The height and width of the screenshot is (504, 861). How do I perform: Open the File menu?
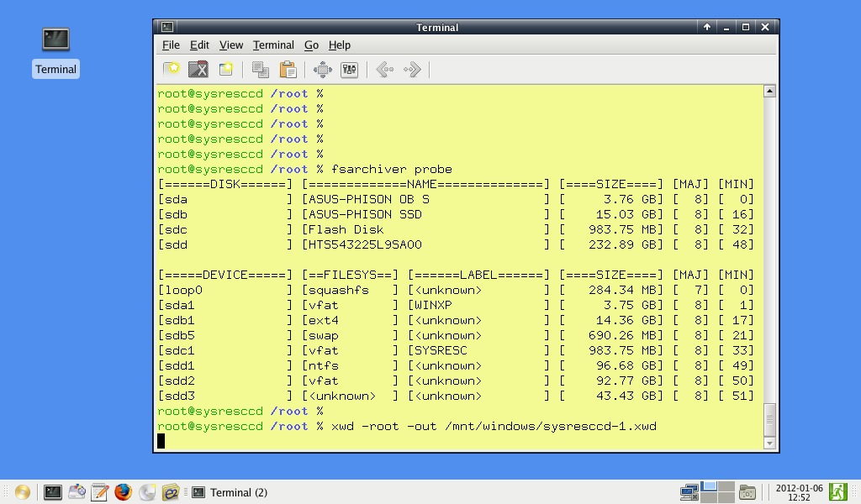tap(171, 45)
